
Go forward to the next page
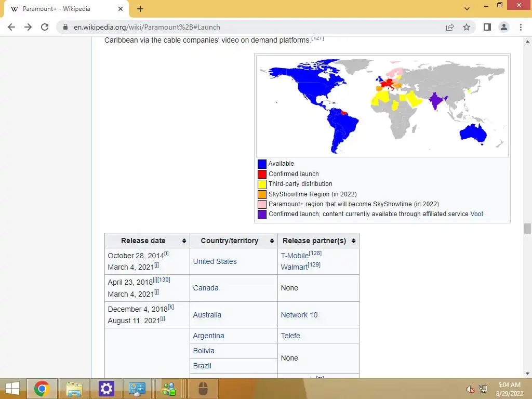tap(28, 27)
